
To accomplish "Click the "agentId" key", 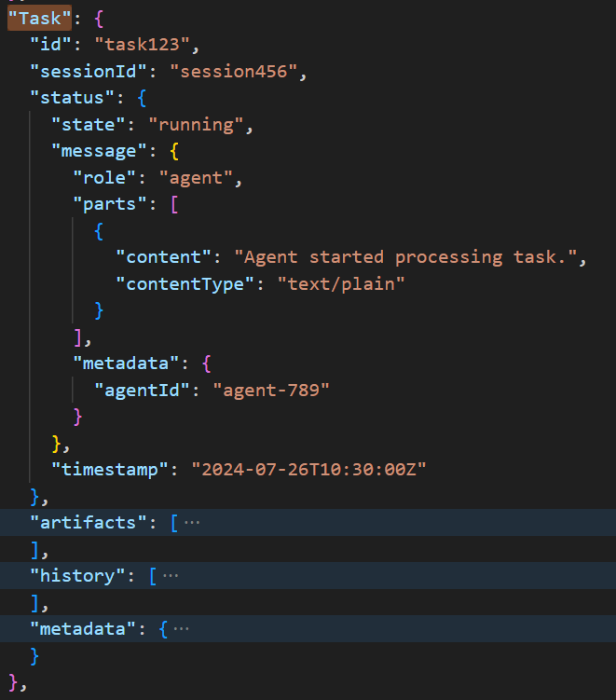I will [143, 389].
